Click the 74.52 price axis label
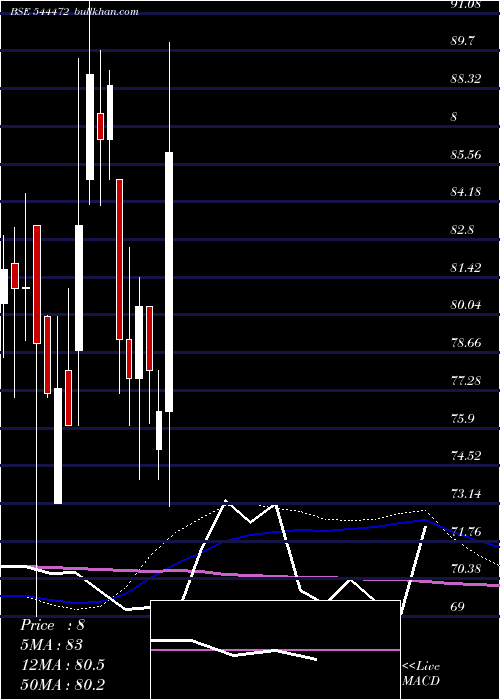The height and width of the screenshot is (700, 500). pyautogui.click(x=466, y=456)
